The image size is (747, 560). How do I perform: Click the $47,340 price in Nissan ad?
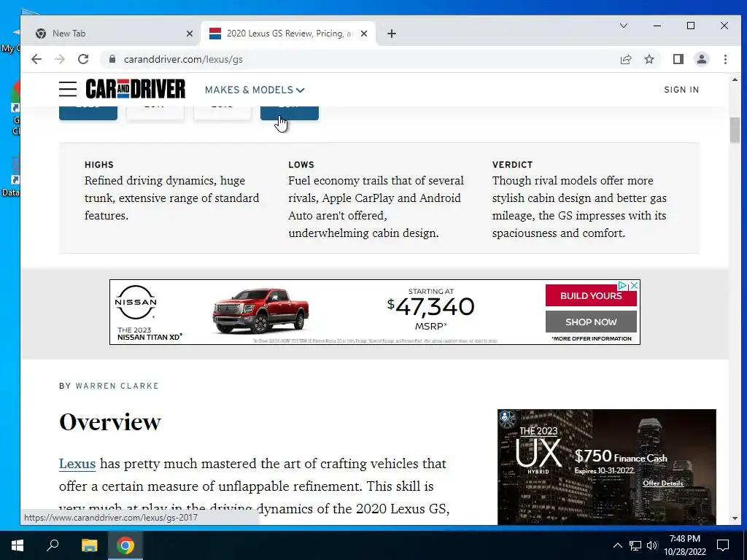[431, 307]
